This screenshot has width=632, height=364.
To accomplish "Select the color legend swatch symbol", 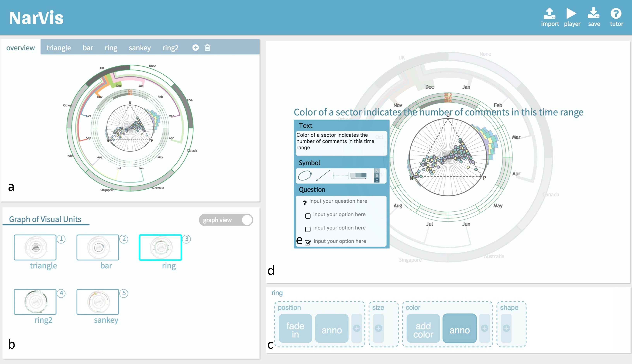I will click(358, 175).
